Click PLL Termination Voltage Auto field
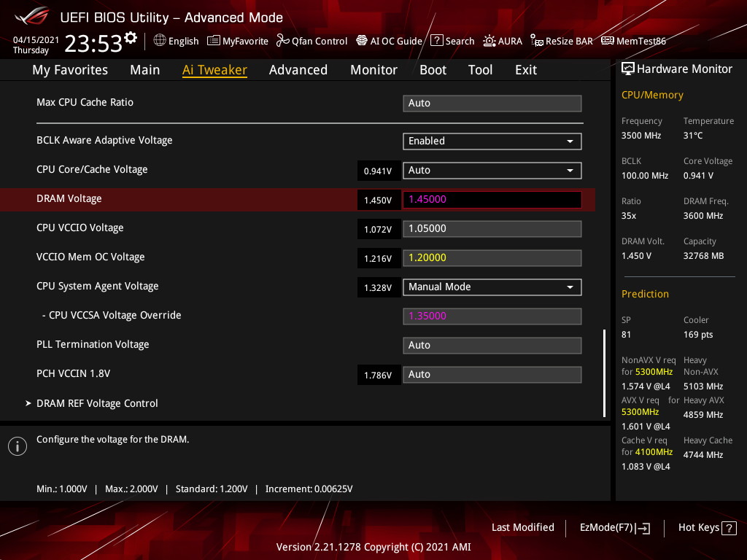This screenshot has width=747, height=560. [492, 345]
